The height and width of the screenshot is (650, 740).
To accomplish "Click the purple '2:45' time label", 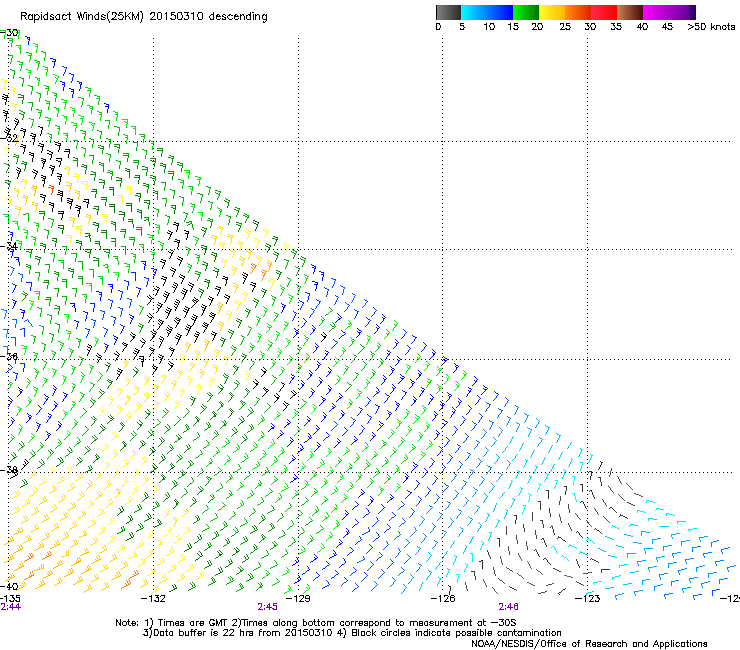I will tap(268, 607).
